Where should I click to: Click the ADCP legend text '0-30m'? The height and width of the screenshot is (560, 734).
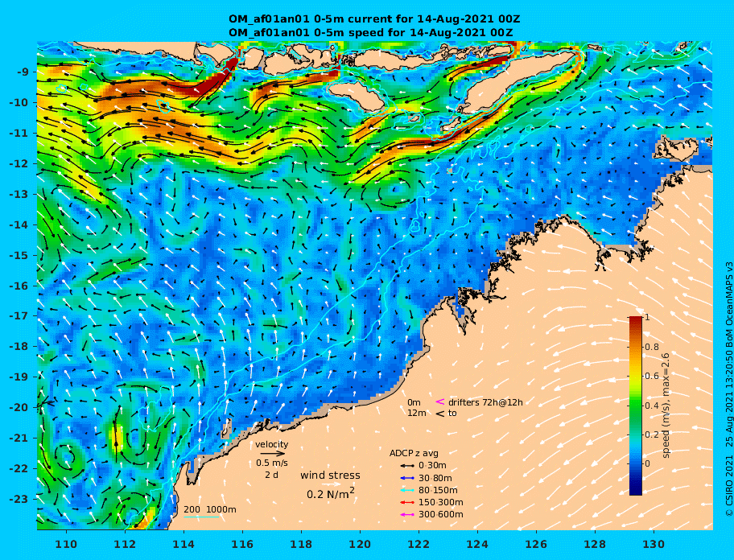click(x=432, y=466)
